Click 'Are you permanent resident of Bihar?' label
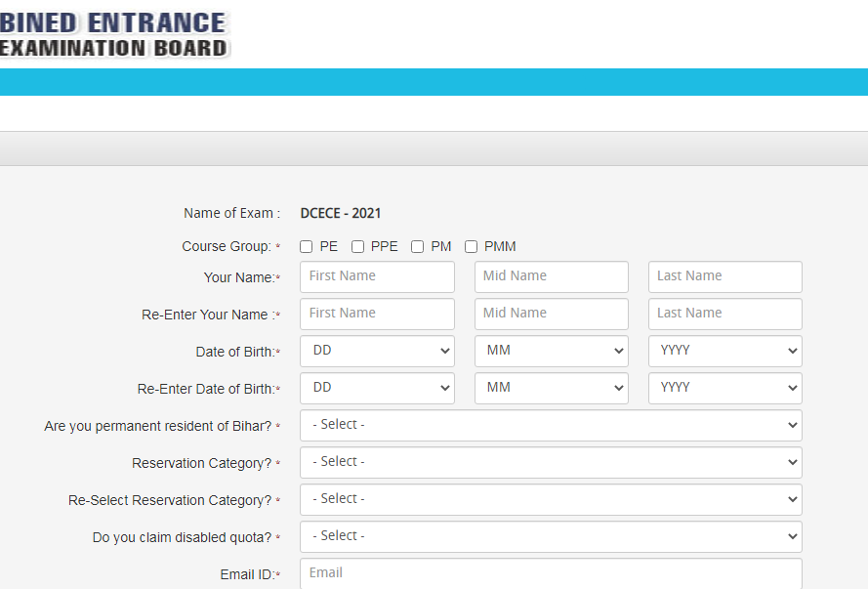Viewport: 868px width, 589px height. click(158, 426)
